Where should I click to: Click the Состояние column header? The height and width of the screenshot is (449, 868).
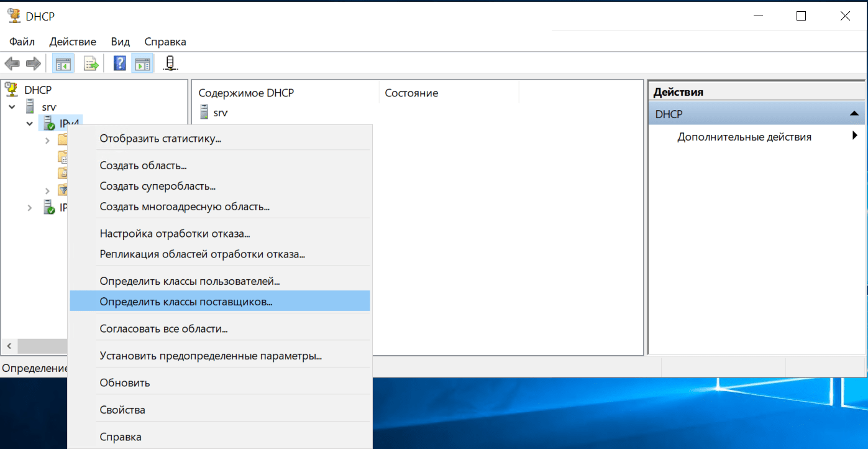click(x=411, y=93)
